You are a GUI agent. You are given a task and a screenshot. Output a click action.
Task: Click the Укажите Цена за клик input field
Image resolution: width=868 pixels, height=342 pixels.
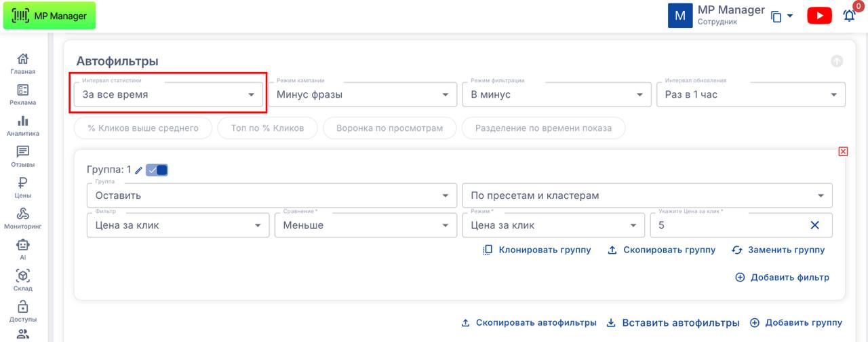click(726, 225)
